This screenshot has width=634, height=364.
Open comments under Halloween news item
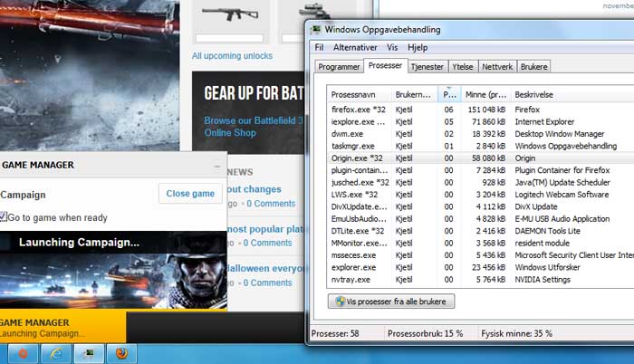point(267,283)
